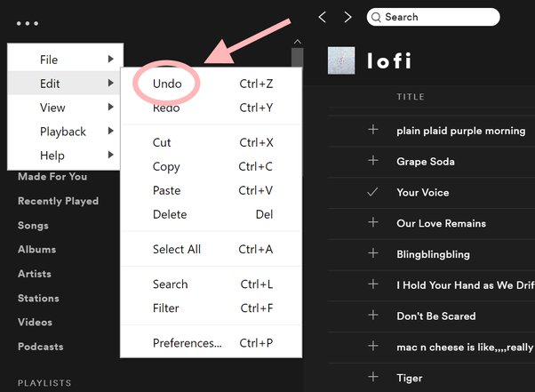Open the three-dot main menu

28,23
